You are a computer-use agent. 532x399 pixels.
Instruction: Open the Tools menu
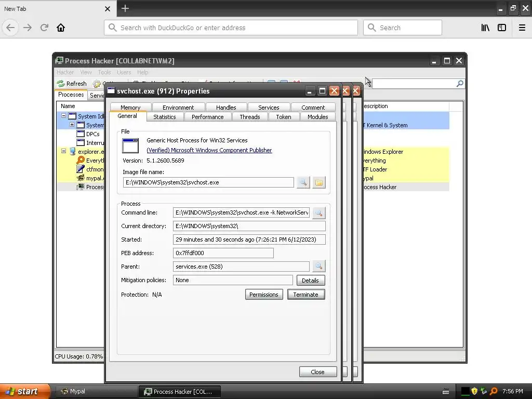click(104, 72)
